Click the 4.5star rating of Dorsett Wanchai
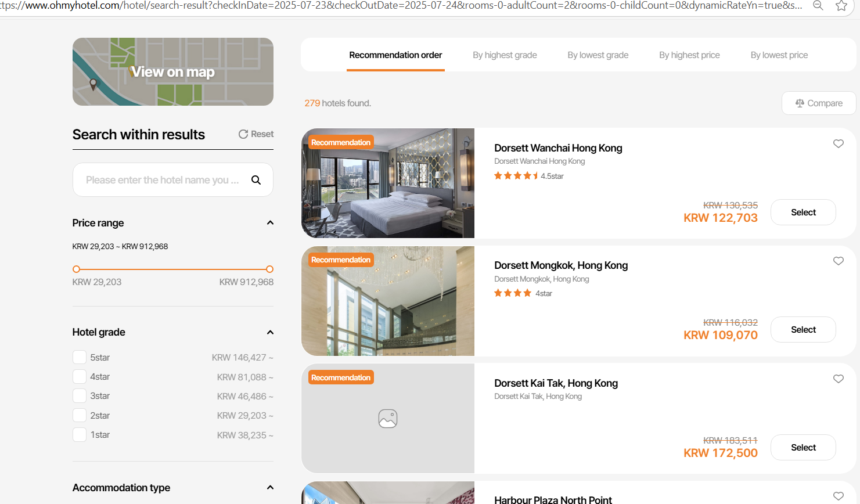The width and height of the screenshot is (860, 504). click(529, 176)
